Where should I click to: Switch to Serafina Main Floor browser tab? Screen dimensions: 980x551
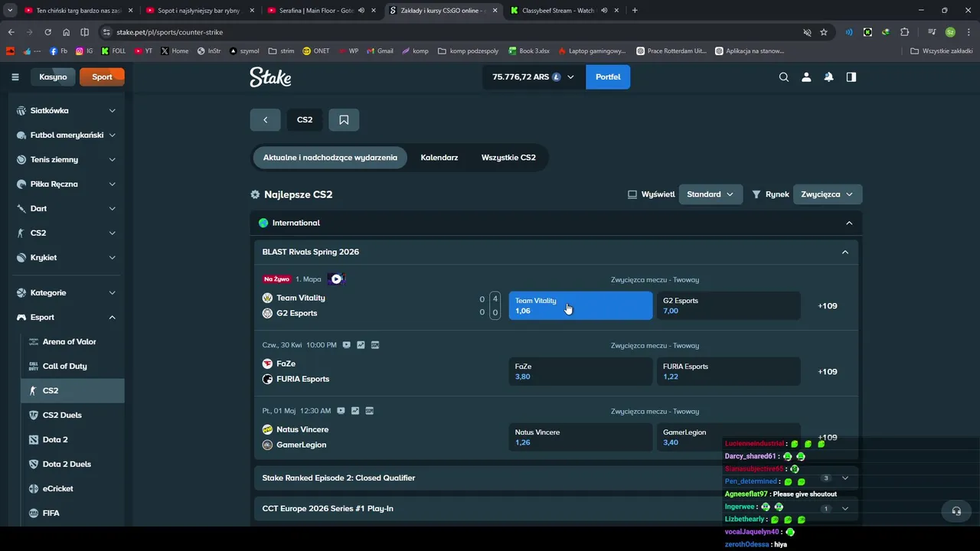316,11
